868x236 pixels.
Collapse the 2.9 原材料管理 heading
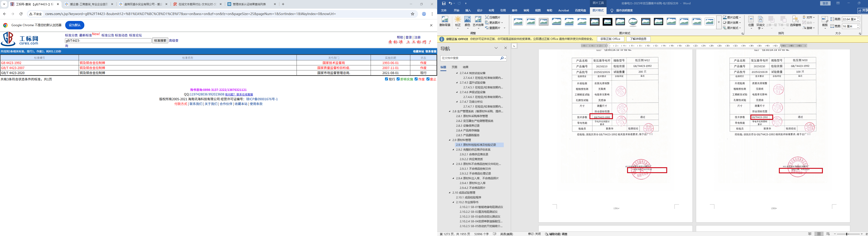(449, 140)
